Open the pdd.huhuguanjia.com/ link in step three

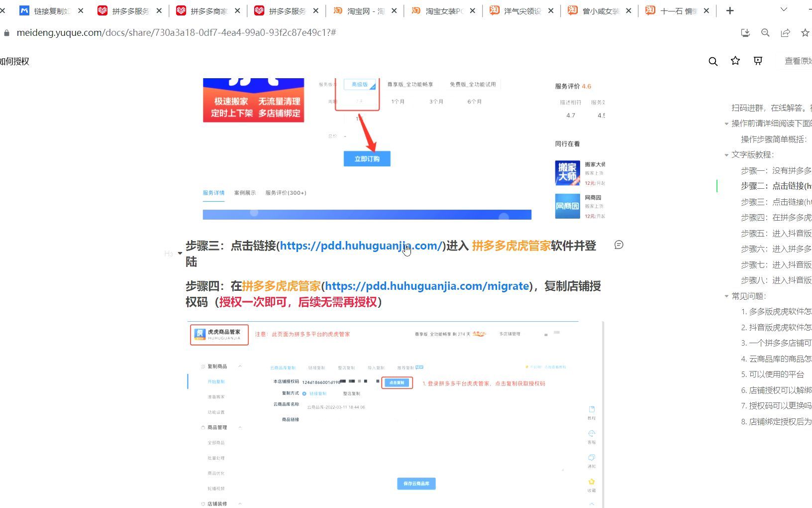point(361,246)
